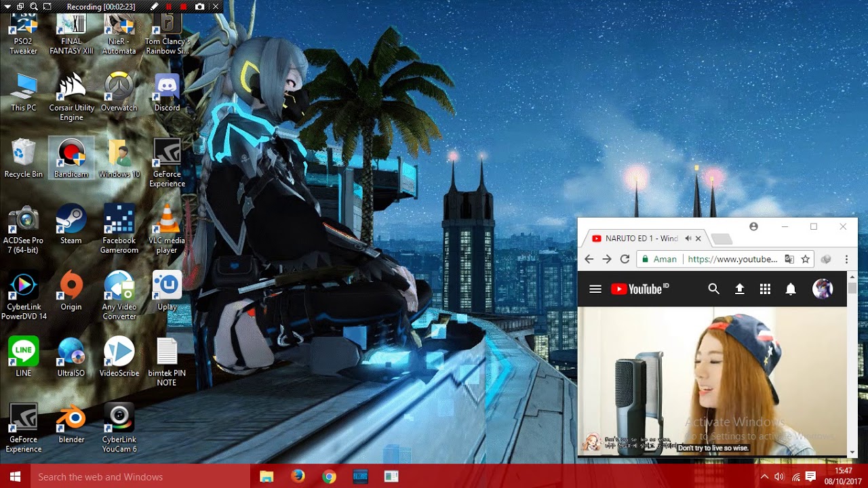The height and width of the screenshot is (488, 868).
Task: Reload the YouTube page
Action: tap(625, 259)
